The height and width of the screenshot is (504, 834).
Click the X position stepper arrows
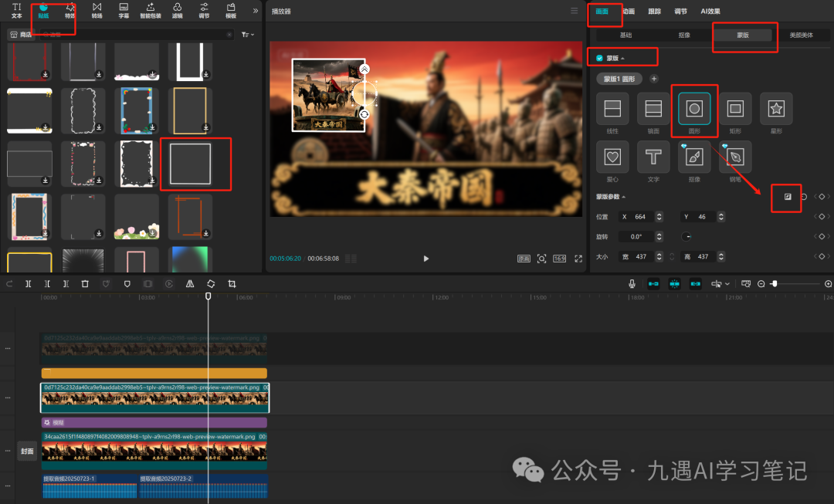point(659,217)
